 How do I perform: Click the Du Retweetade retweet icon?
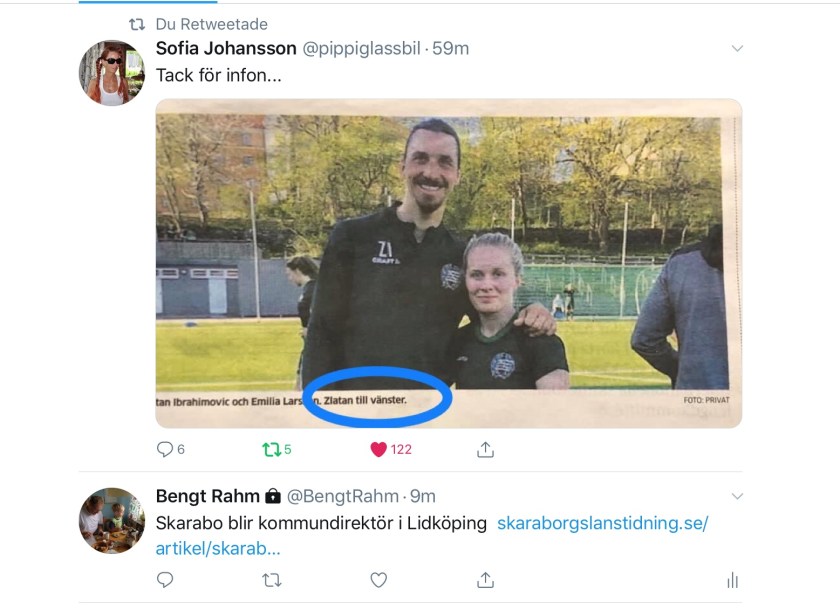[137, 24]
